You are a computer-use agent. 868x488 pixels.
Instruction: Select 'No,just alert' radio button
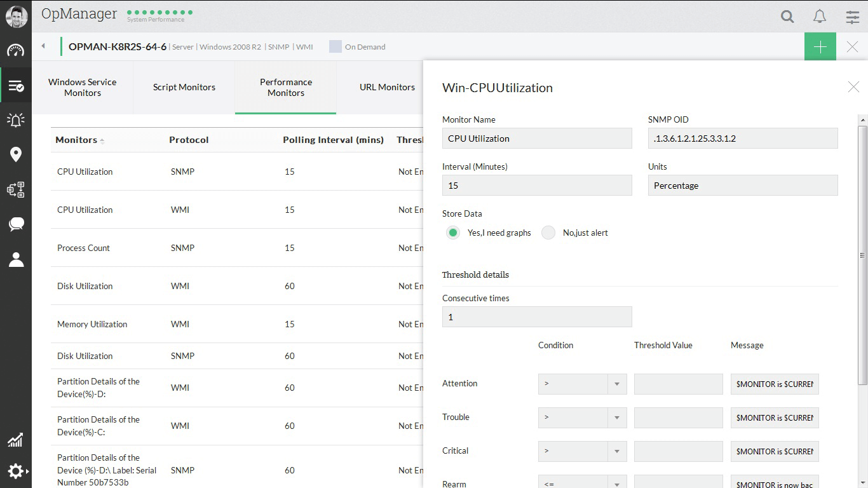[x=548, y=233]
